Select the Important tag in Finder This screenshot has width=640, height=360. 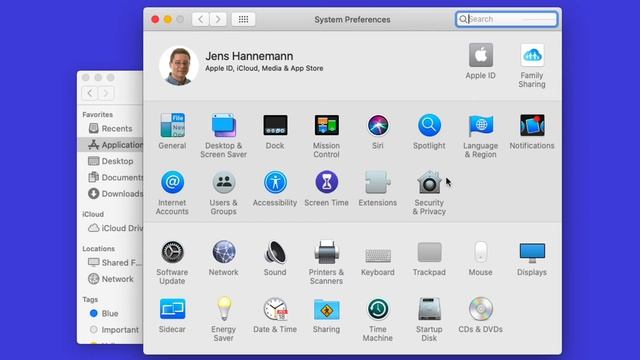[111, 330]
